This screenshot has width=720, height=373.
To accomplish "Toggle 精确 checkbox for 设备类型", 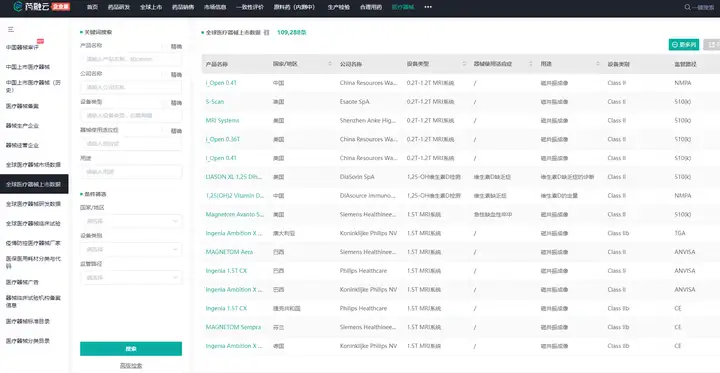I will click(166, 103).
